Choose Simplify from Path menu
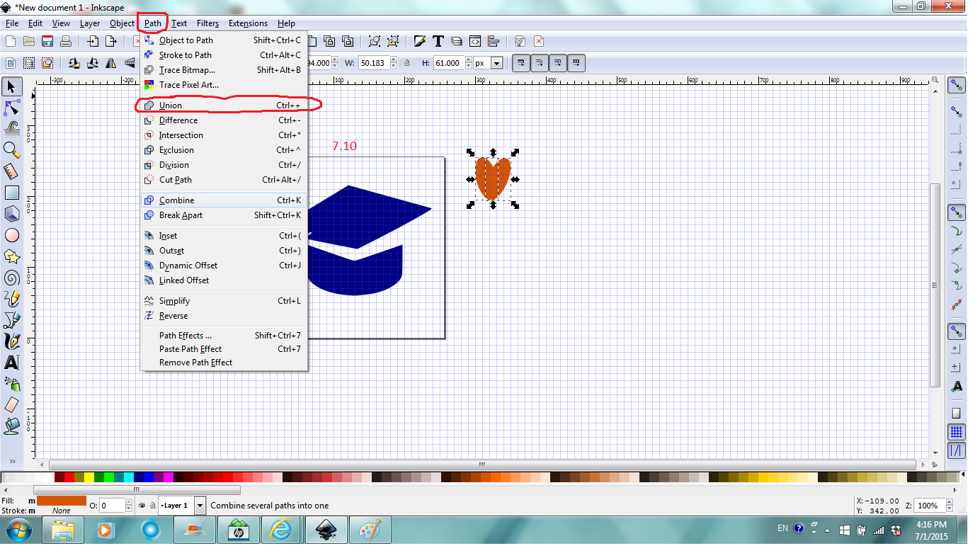 [224, 301]
